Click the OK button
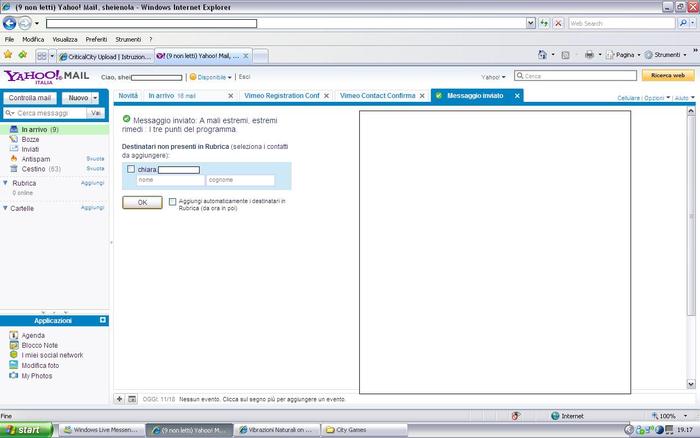Screen dimensions: 700x438 click(142, 202)
